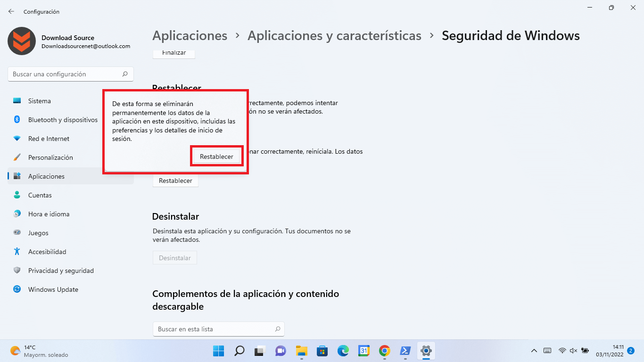Open PowerShell from the taskbar

[x=405, y=351]
